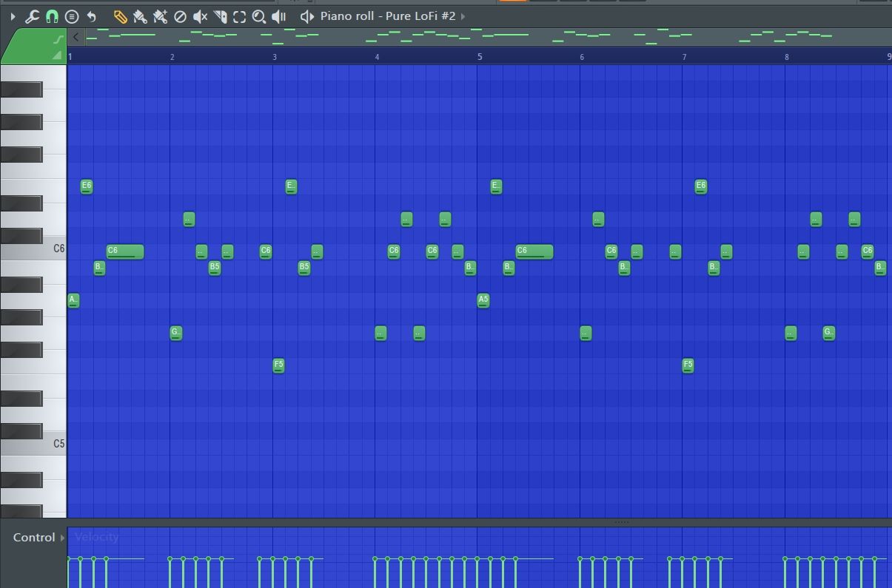Screen dimensions: 892x588
Task: Select the Paint drum sequencer tool
Action: (x=160, y=16)
